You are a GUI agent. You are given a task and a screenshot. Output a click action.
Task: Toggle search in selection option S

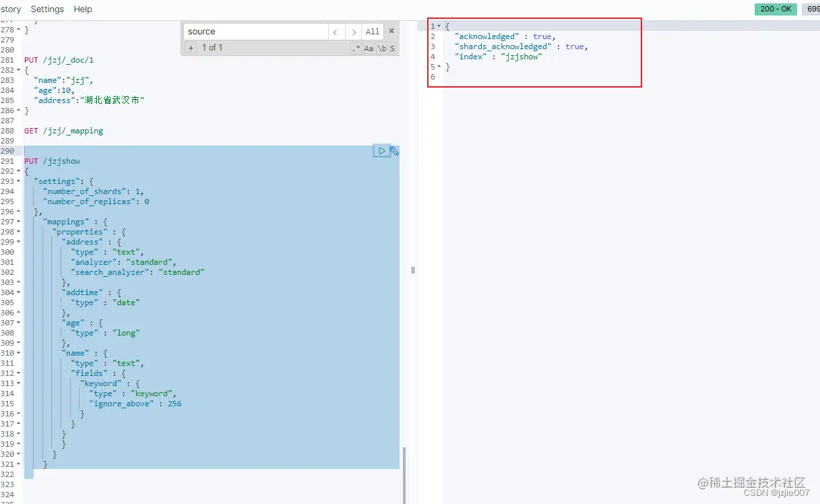pos(392,49)
